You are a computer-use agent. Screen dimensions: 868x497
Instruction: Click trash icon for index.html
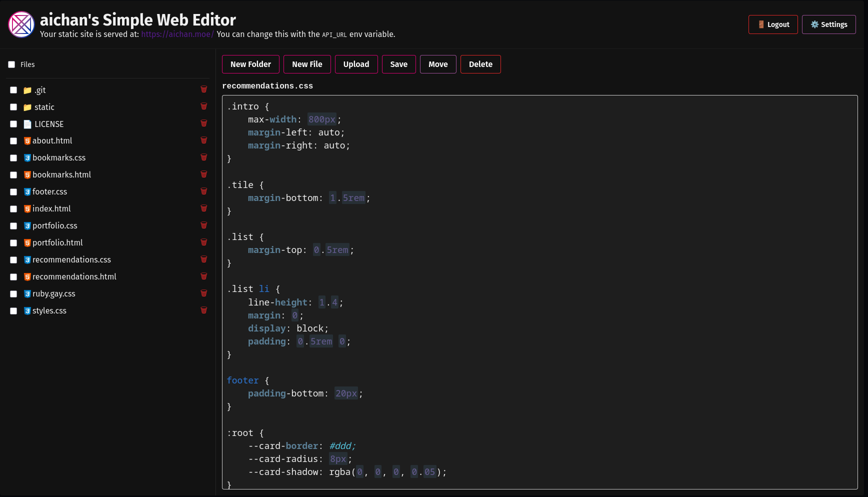point(204,208)
